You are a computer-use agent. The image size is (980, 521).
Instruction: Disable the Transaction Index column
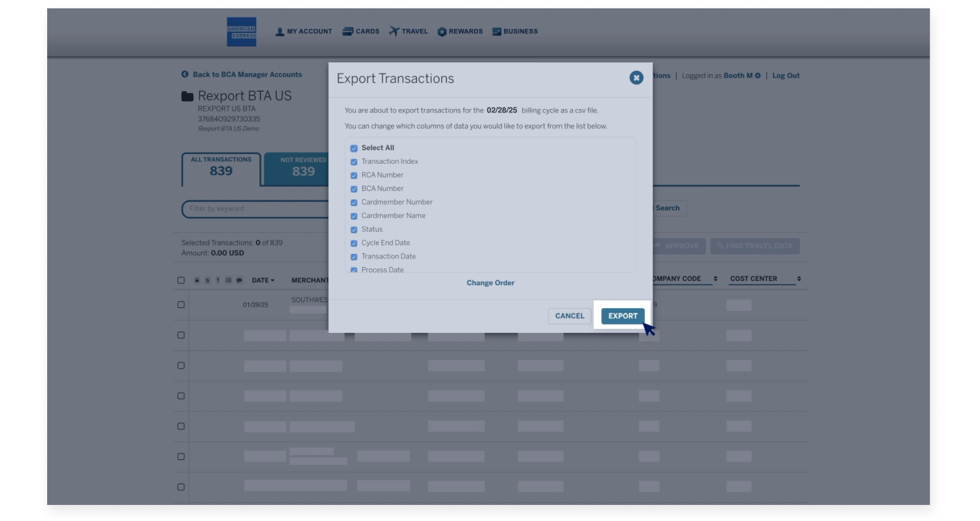[354, 162]
